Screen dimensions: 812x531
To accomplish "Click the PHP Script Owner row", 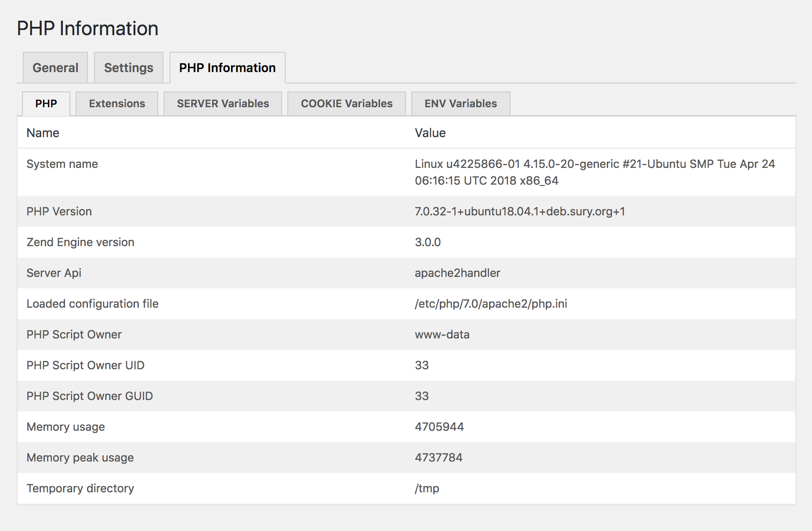I will (x=73, y=335).
